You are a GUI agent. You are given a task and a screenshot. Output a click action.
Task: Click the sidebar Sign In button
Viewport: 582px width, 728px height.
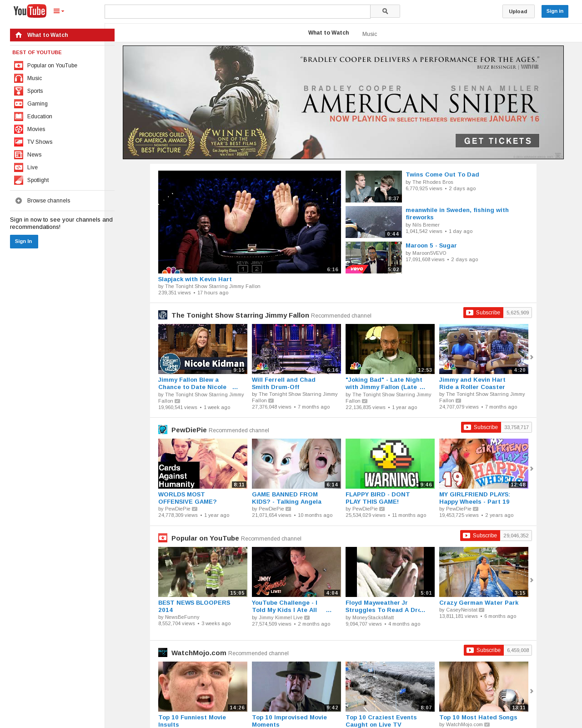tap(24, 242)
